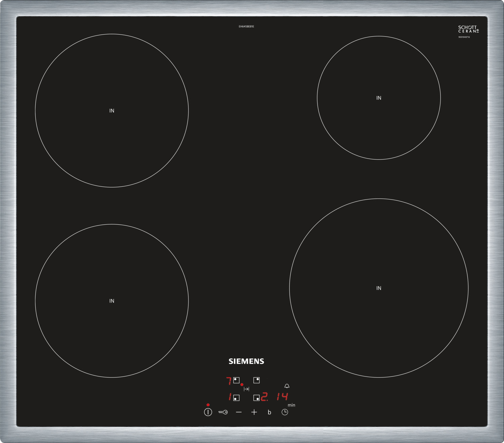
Task: Tap the SCHOTT CERAN logo
Action: tap(468, 29)
